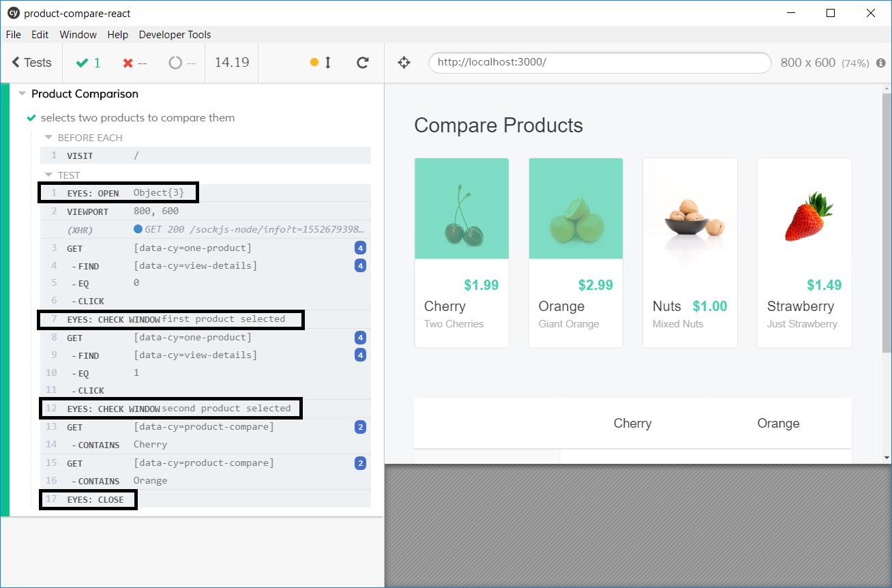892x588 pixels.
Task: Toggle the auto-scrolling indicator icon
Action: (321, 63)
